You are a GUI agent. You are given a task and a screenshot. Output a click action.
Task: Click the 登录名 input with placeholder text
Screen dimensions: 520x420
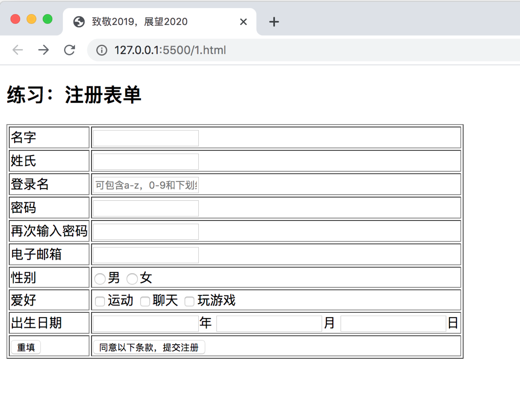tap(145, 185)
